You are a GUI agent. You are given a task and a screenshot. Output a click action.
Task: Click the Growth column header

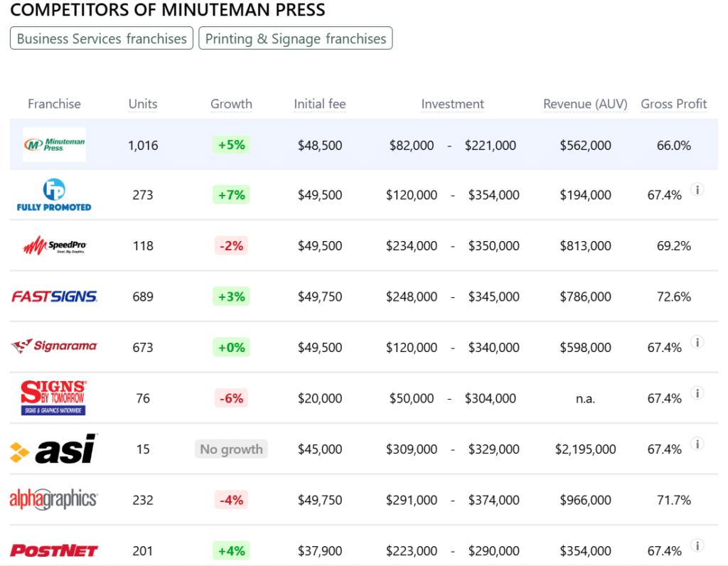tap(231, 104)
